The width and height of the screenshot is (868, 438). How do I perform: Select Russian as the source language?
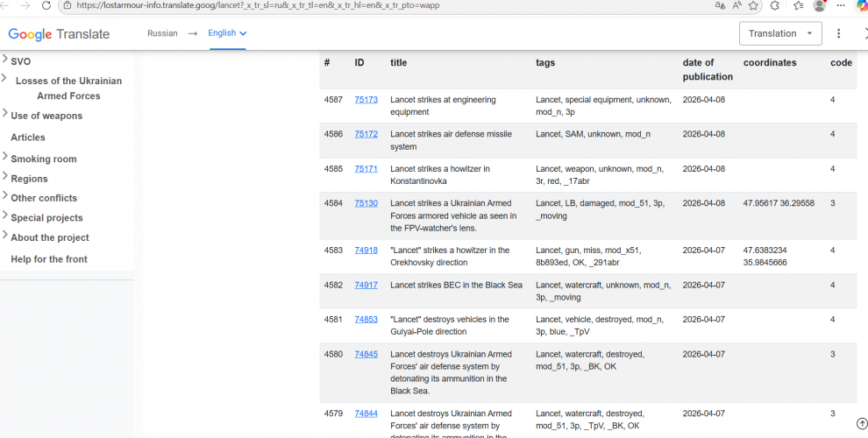tap(161, 33)
